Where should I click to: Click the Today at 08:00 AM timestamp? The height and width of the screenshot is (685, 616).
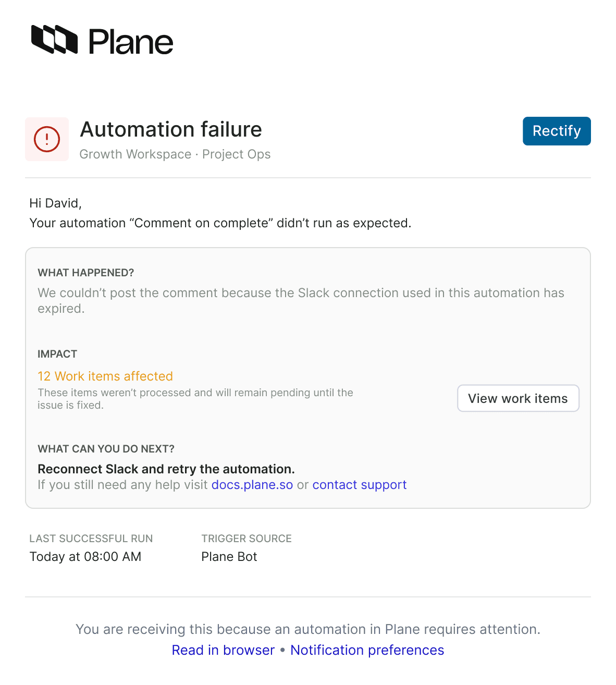coord(85,557)
